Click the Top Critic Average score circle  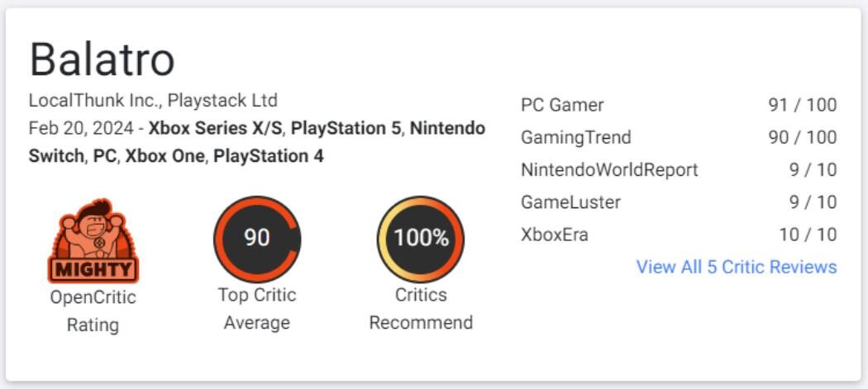[256, 239]
